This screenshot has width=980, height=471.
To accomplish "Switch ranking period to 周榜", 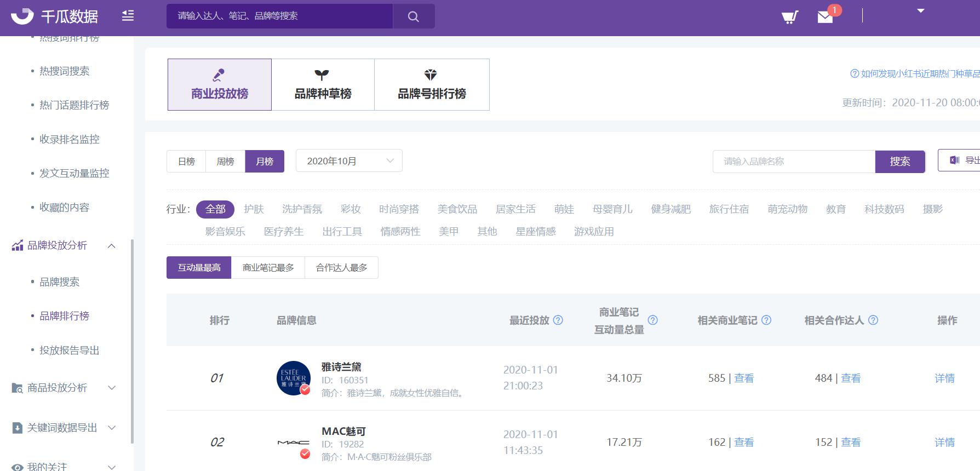I will (x=225, y=162).
